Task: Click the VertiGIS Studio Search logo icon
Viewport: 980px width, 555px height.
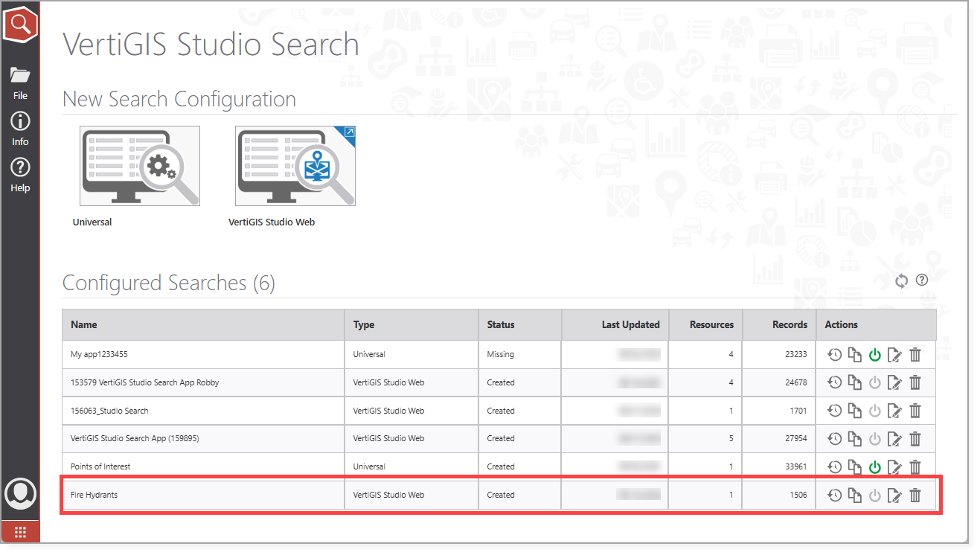Action: 20,23
